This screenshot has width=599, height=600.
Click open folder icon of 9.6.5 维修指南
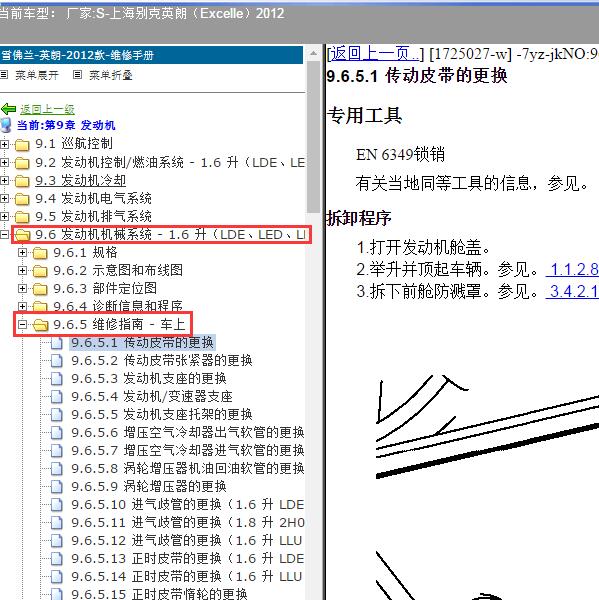(41, 325)
